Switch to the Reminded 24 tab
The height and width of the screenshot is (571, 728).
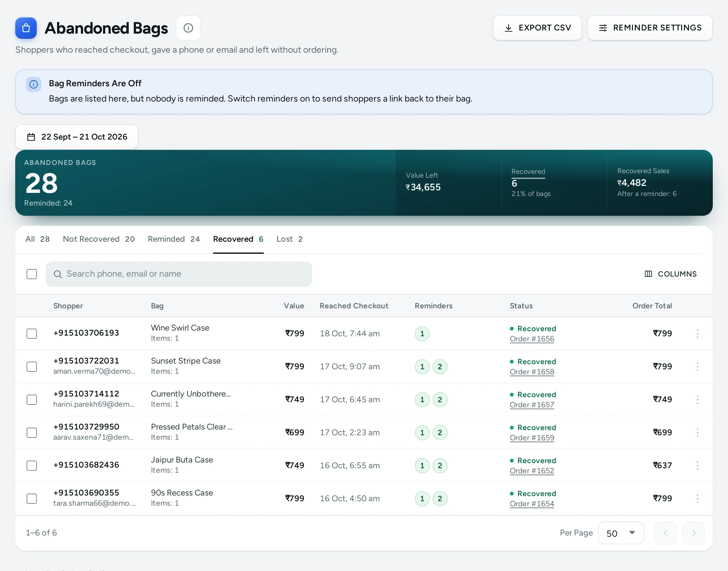click(x=174, y=239)
